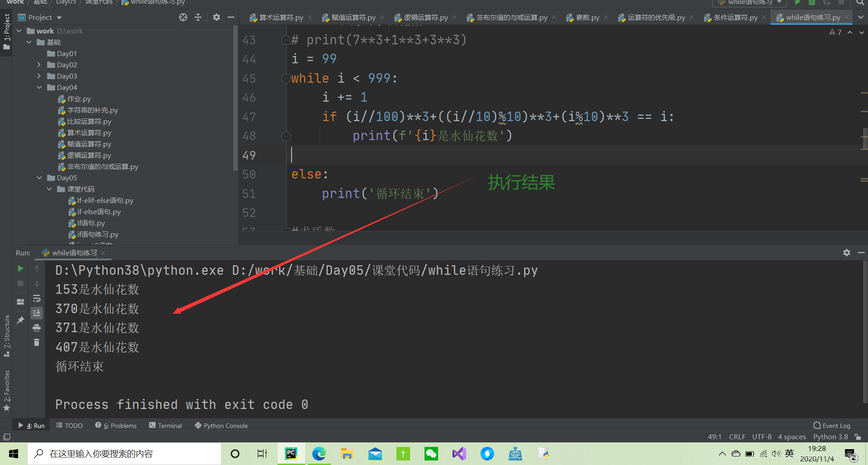
Task: Open Run panel settings gear
Action: [847, 253]
